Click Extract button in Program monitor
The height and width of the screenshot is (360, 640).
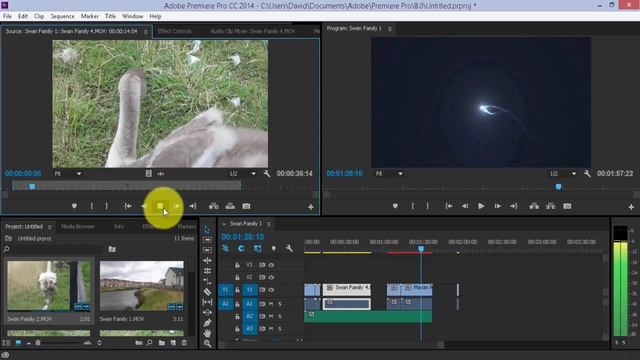[551, 206]
